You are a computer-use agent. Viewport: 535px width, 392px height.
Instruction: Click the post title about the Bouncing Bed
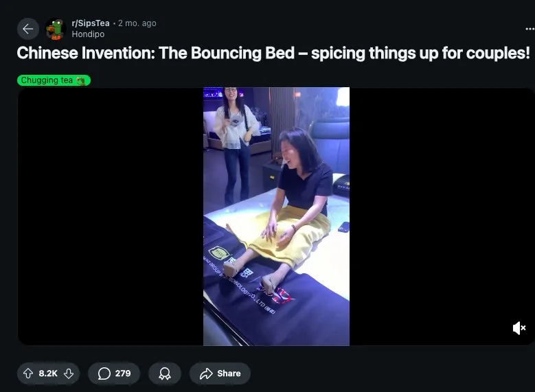(273, 54)
